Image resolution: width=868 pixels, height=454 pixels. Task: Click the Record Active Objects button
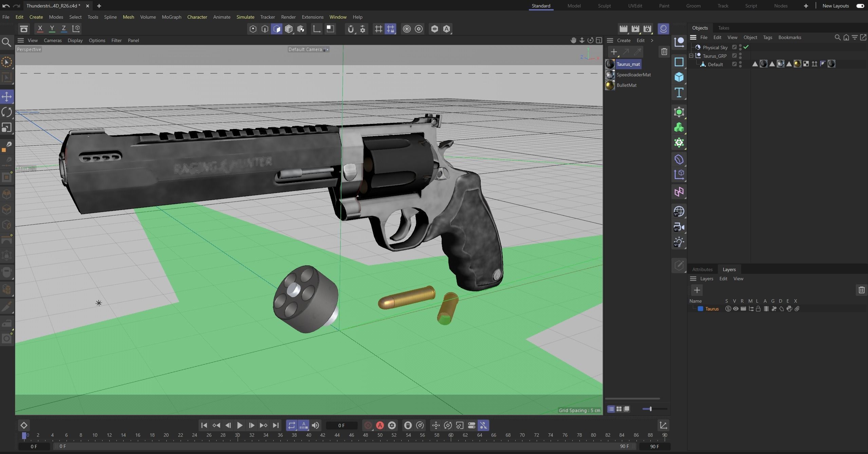[x=368, y=425]
